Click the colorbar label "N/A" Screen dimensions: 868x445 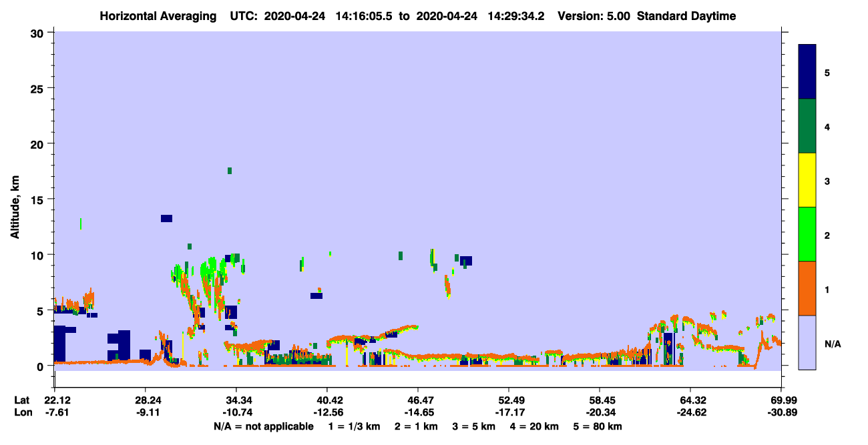831,344
